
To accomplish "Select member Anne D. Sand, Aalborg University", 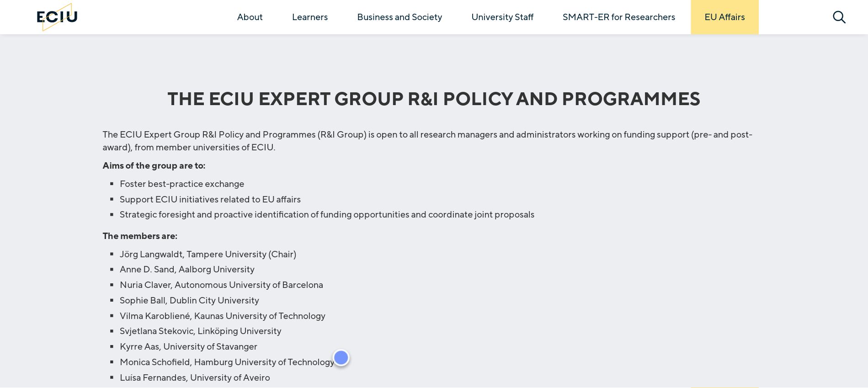I will pos(187,269).
